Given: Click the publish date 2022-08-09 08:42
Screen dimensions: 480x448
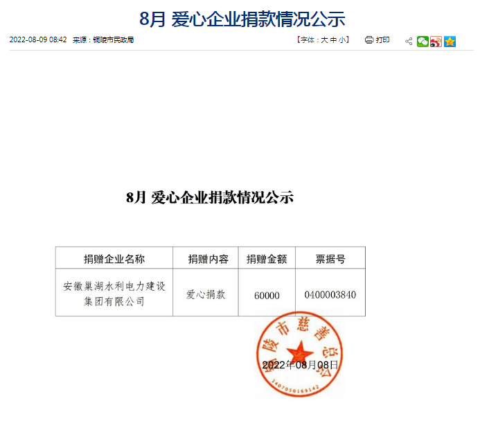Looking at the screenshot, I should (38, 40).
